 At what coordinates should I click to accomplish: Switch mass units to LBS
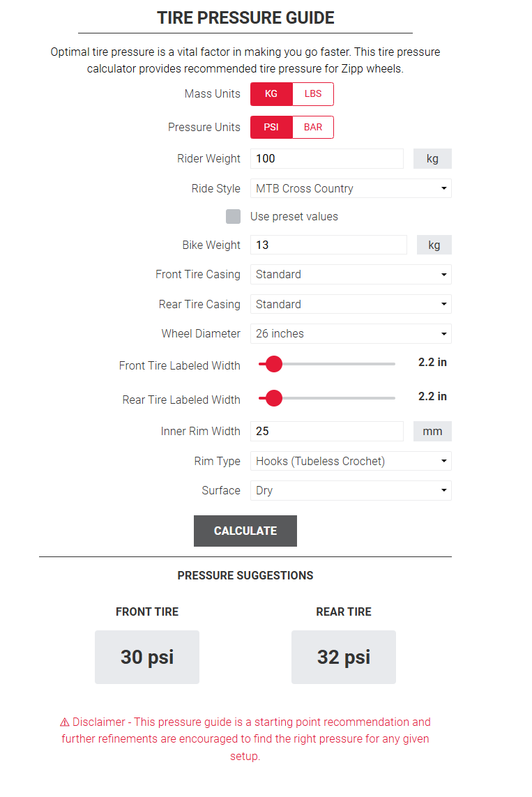tap(313, 94)
